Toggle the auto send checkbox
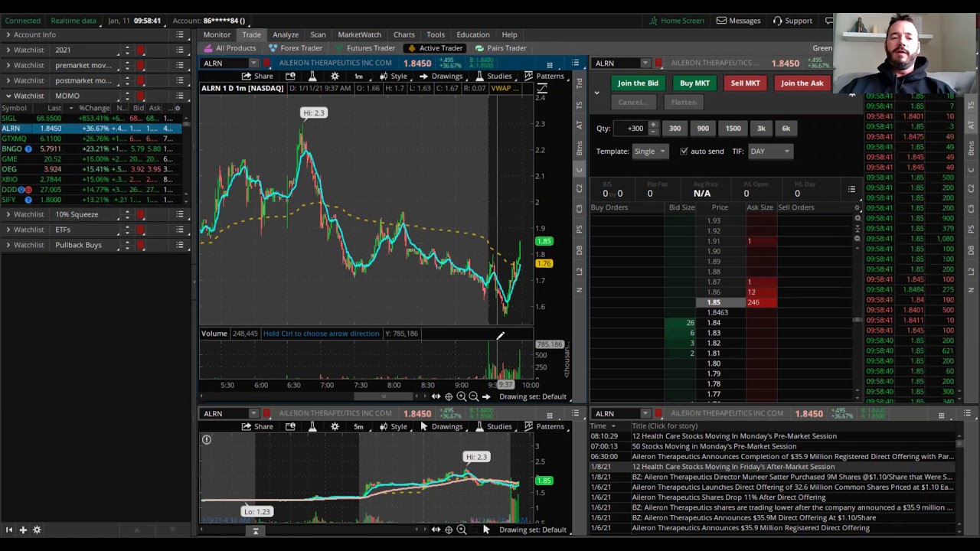The height and width of the screenshot is (551, 980). coord(684,152)
